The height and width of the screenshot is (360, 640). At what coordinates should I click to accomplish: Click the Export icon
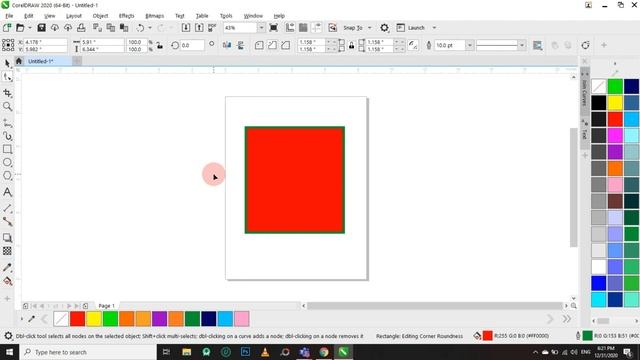[199, 28]
